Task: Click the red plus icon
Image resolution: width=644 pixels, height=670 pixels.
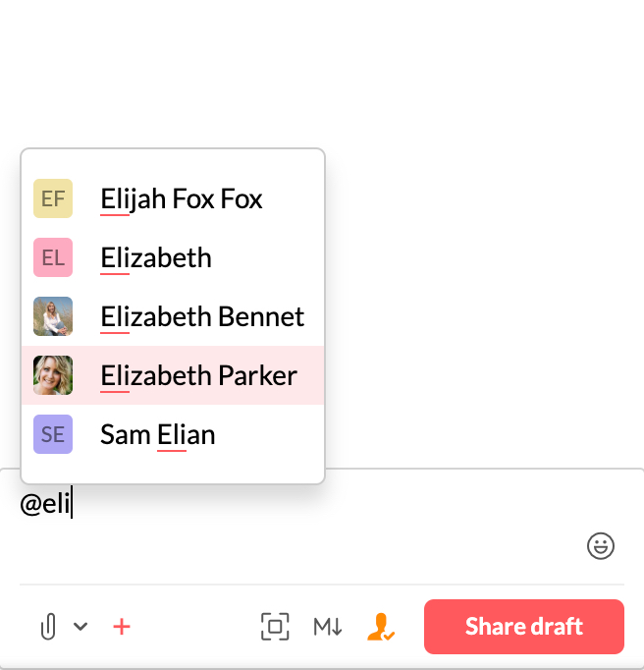Action: (x=122, y=627)
